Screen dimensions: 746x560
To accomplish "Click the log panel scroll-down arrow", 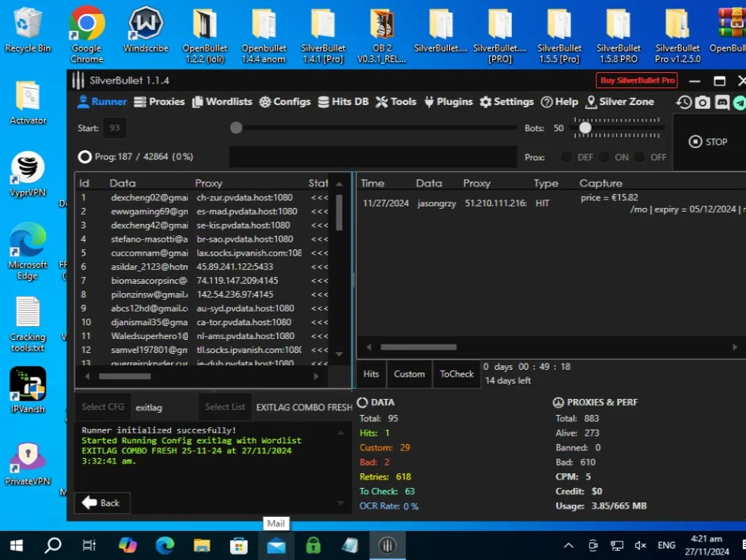I will 341,503.
